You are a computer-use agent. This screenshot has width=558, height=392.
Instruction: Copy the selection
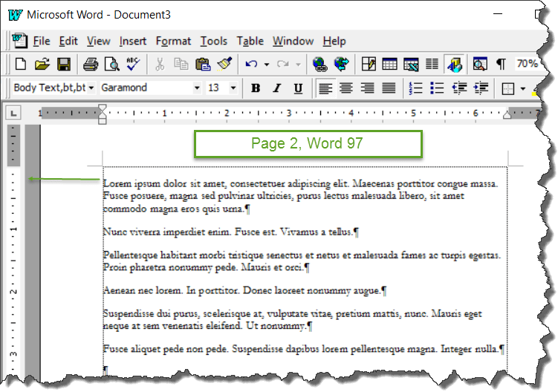(x=181, y=65)
